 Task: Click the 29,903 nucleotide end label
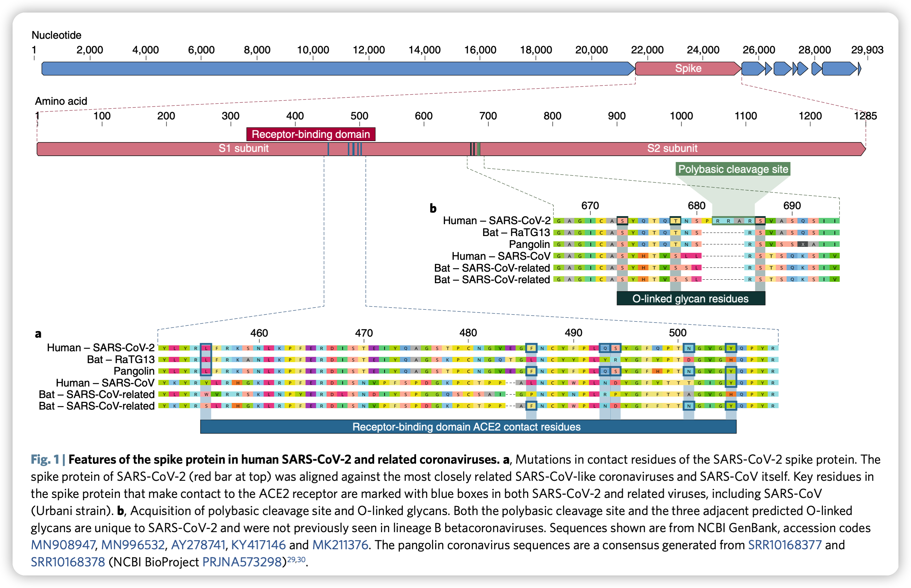pos(867,50)
